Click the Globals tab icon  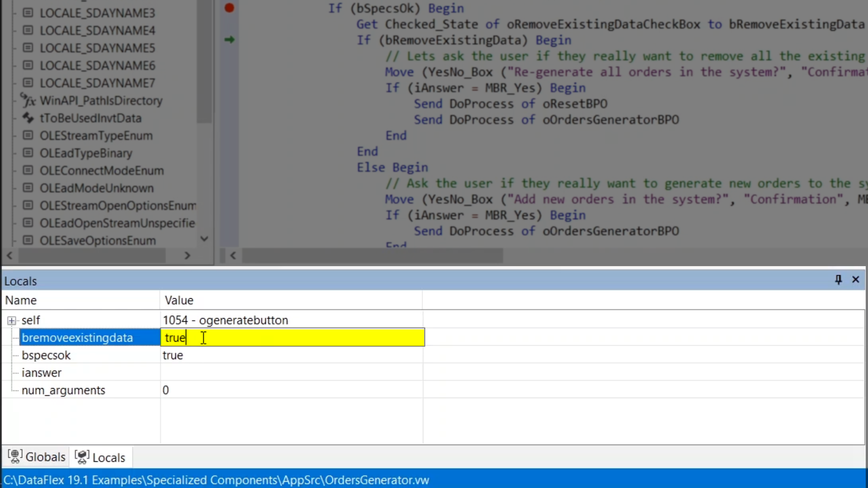[15, 457]
